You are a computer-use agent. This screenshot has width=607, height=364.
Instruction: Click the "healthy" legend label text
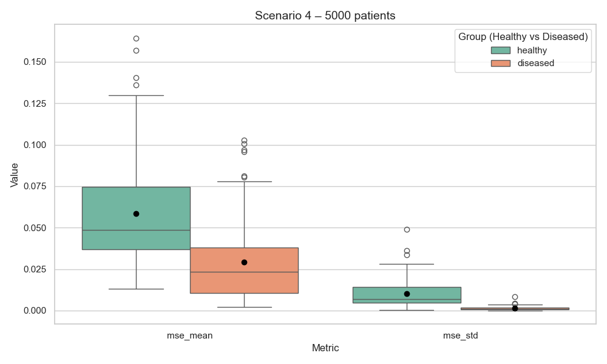tap(532, 50)
